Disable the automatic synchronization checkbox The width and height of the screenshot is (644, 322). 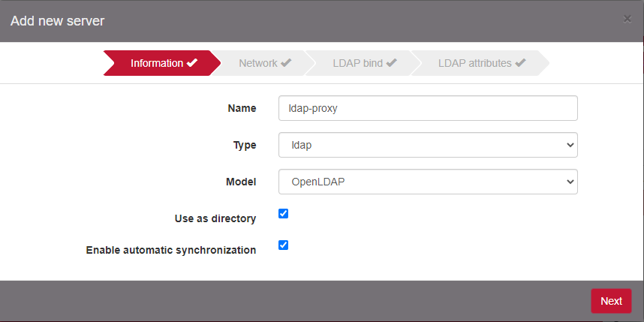pos(283,245)
